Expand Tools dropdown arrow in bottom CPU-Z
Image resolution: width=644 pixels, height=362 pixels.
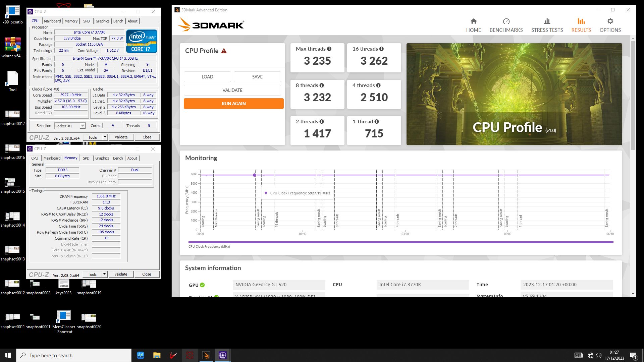(x=104, y=274)
